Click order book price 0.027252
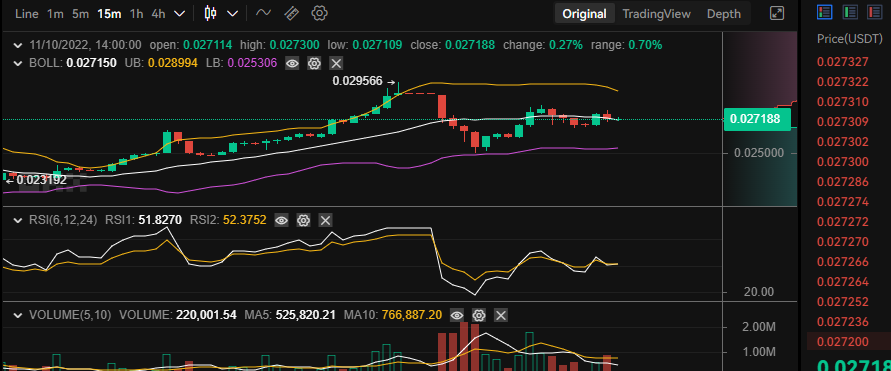891x371 pixels. pos(843,302)
